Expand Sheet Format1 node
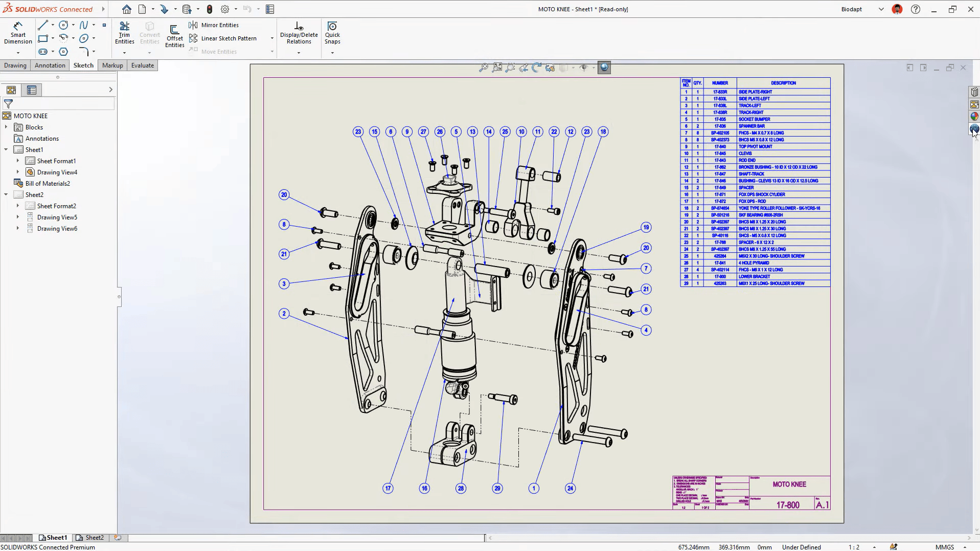 click(x=18, y=161)
